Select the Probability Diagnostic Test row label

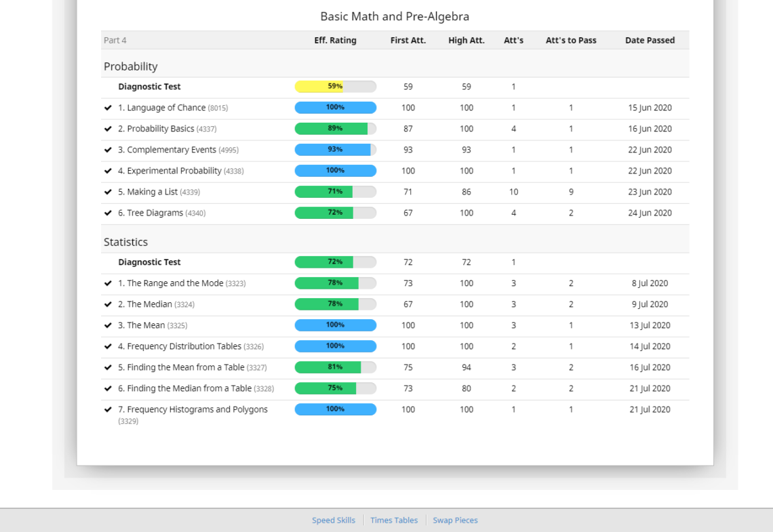149,87
